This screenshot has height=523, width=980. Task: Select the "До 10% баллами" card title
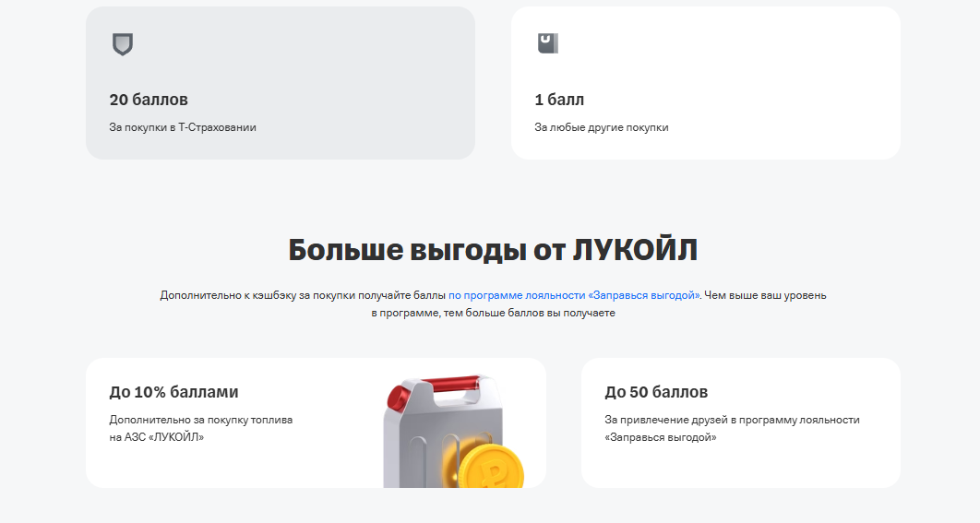(173, 392)
